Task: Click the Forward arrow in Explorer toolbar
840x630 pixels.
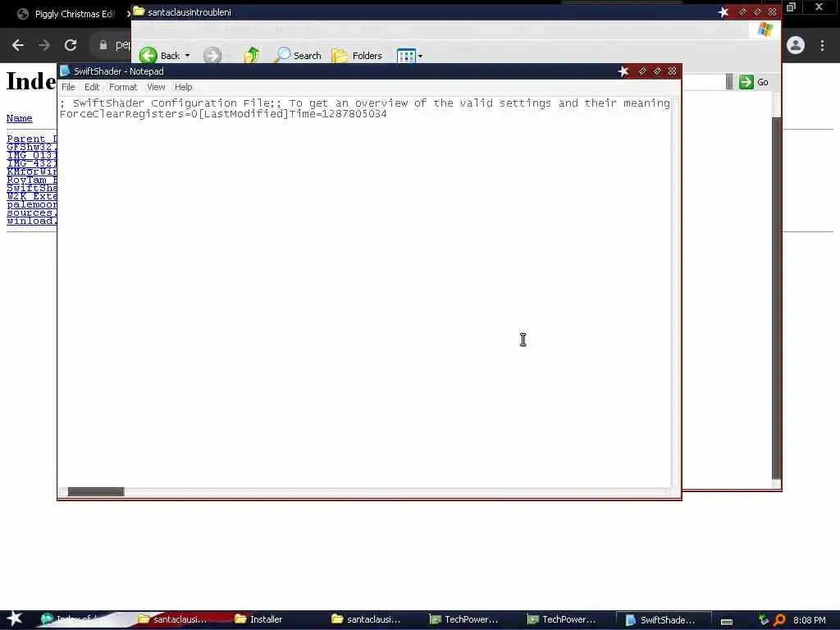Action: 212,55
